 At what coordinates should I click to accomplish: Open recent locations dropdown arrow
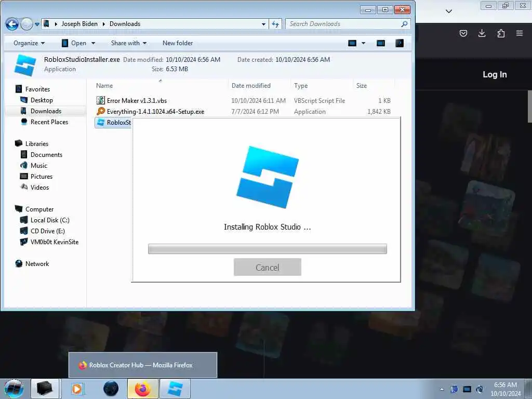click(37, 24)
